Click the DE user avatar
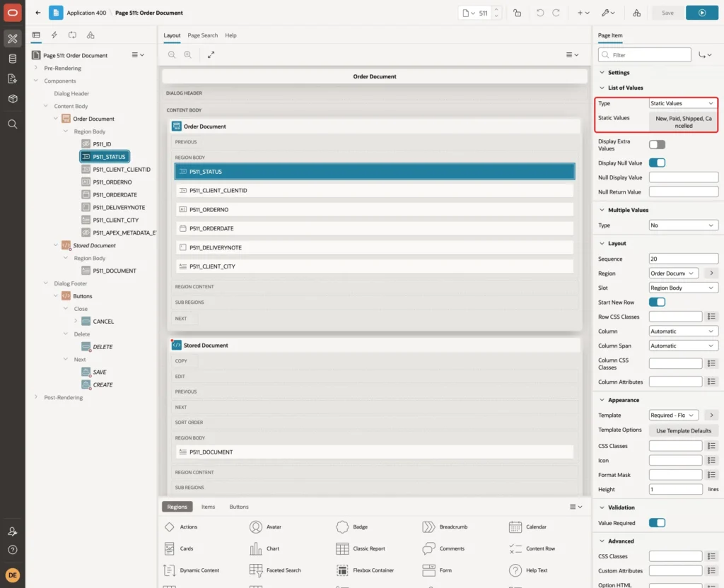The height and width of the screenshot is (588, 724). pyautogui.click(x=13, y=575)
